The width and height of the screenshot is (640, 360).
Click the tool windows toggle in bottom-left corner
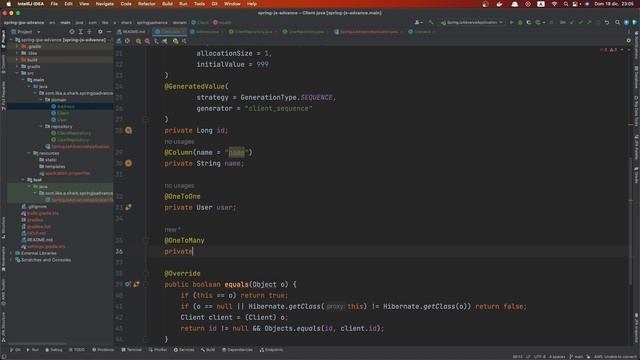point(4,356)
